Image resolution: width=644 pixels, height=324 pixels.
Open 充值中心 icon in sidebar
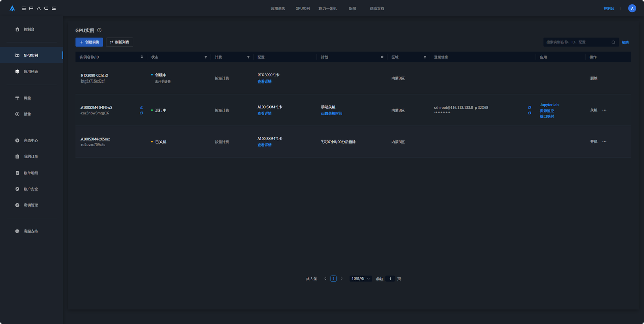coord(17,140)
